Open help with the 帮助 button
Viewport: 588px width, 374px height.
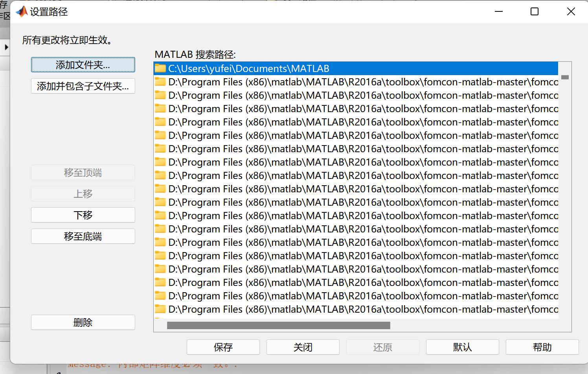pyautogui.click(x=542, y=347)
